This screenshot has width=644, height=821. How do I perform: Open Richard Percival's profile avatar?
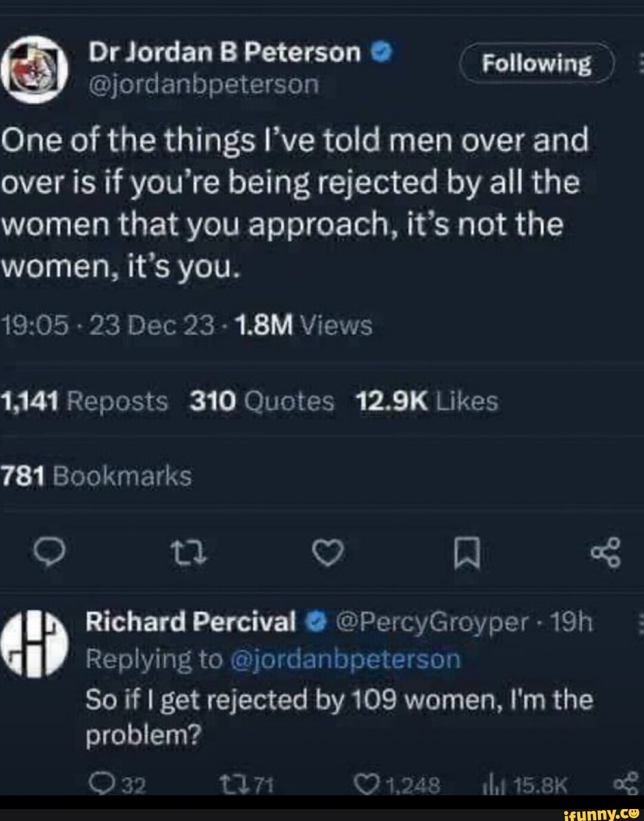(33, 643)
